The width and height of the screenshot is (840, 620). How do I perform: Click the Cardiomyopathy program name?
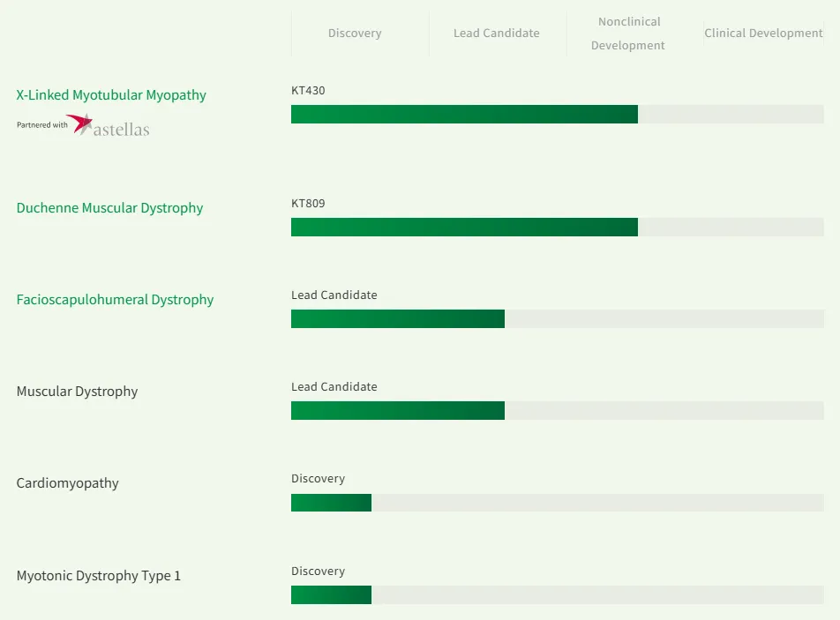click(x=67, y=483)
